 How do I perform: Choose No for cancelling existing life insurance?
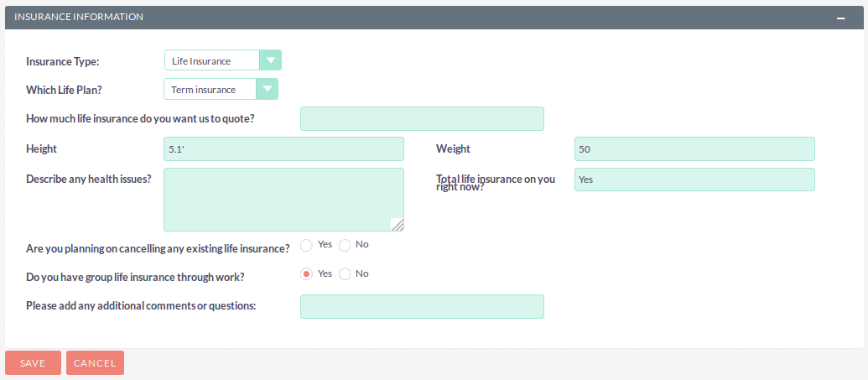tap(345, 245)
